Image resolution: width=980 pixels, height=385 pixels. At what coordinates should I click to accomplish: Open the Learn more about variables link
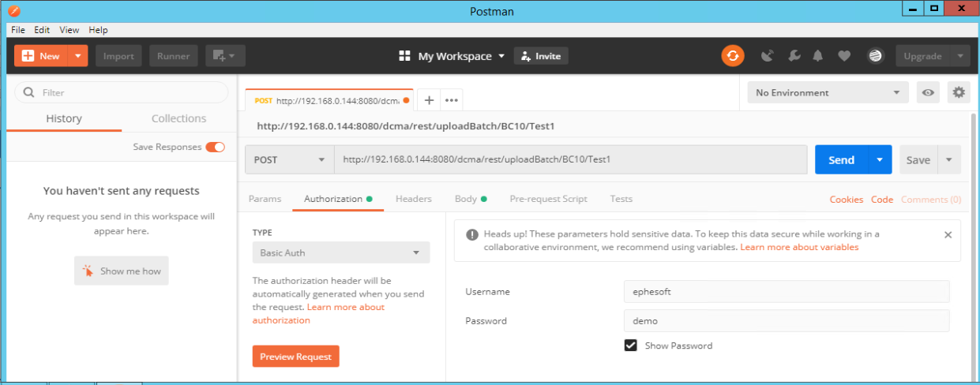[x=799, y=247]
